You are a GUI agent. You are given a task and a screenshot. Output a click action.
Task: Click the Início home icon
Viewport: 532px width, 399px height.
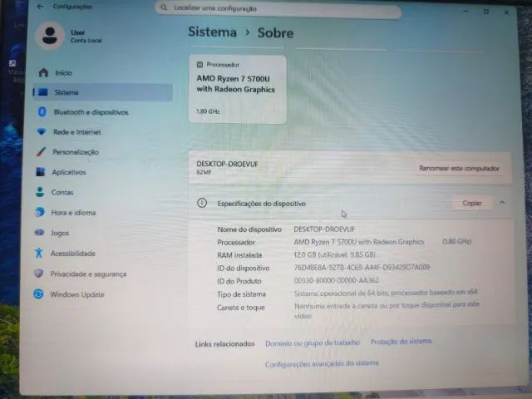click(x=43, y=72)
